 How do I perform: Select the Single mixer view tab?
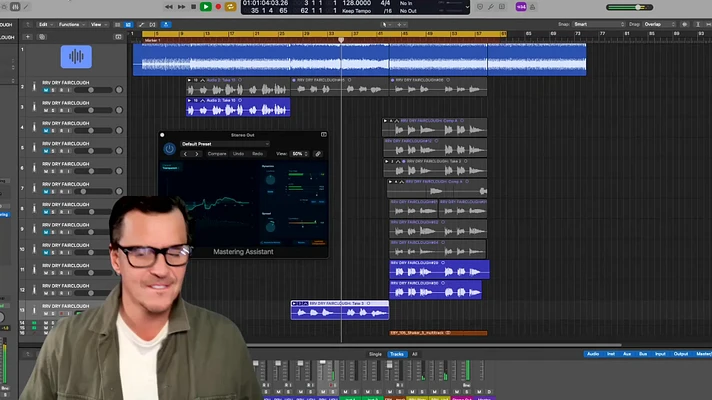376,354
